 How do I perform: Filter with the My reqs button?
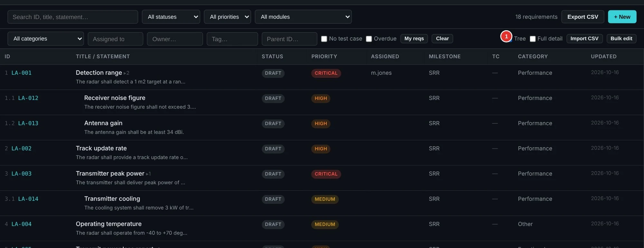tap(414, 39)
